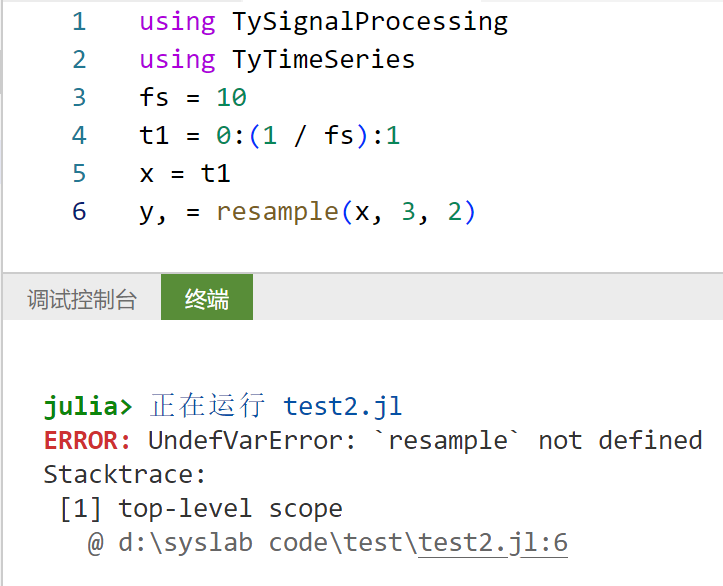Switch to the 调试控制台 tab

tap(81, 299)
